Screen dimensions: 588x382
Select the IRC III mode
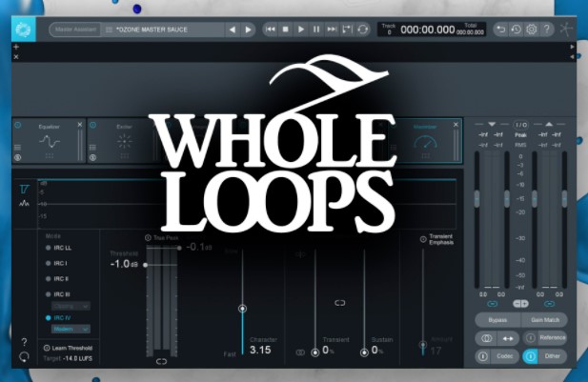(x=58, y=294)
